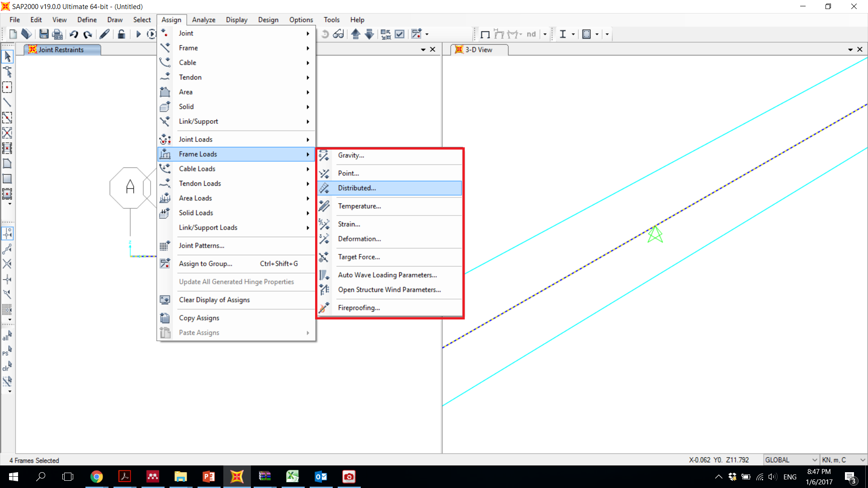Select Fireproofing in the submenu

[389, 308]
